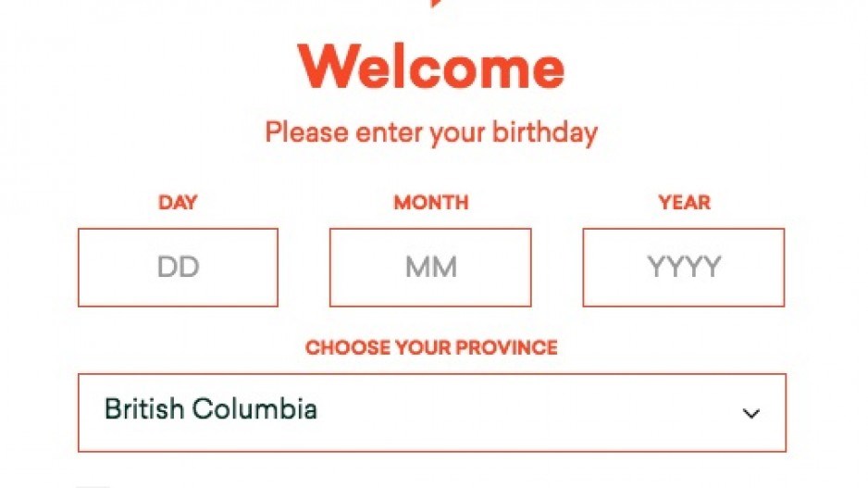Focus the DAY input box

(178, 267)
